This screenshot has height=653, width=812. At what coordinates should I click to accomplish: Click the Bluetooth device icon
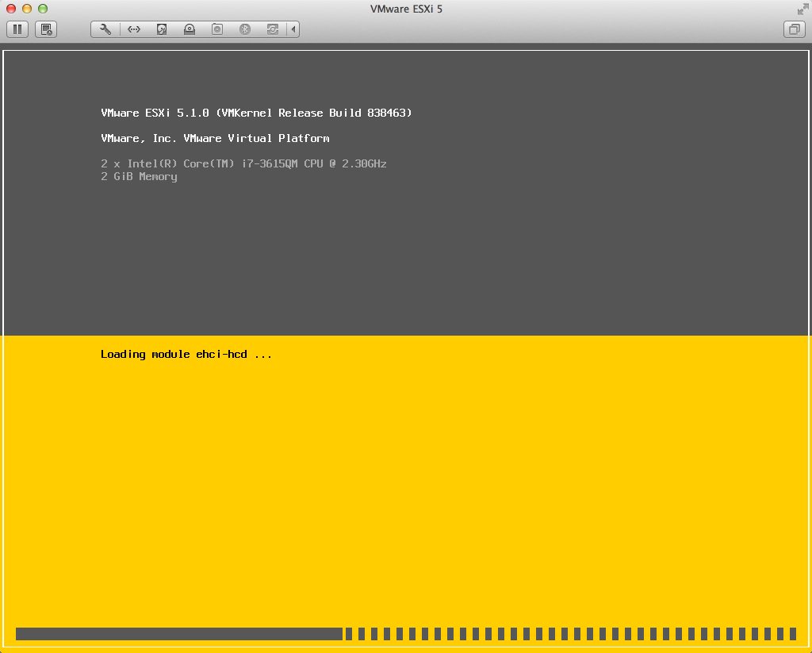click(245, 29)
